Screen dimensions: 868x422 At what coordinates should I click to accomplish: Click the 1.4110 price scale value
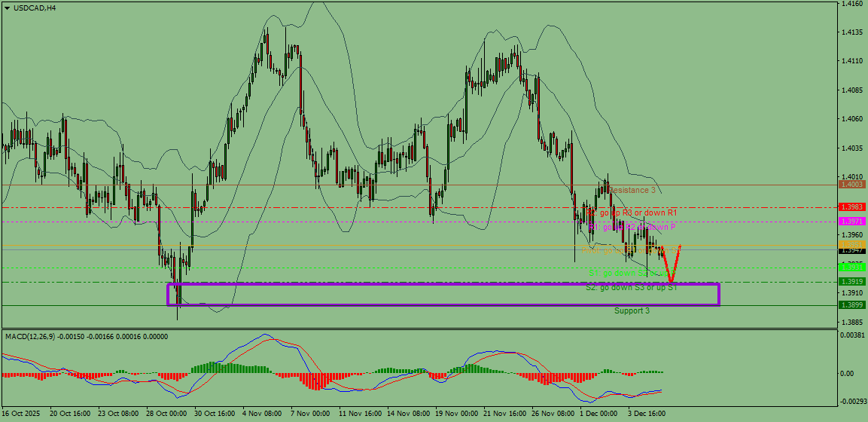tap(851, 61)
